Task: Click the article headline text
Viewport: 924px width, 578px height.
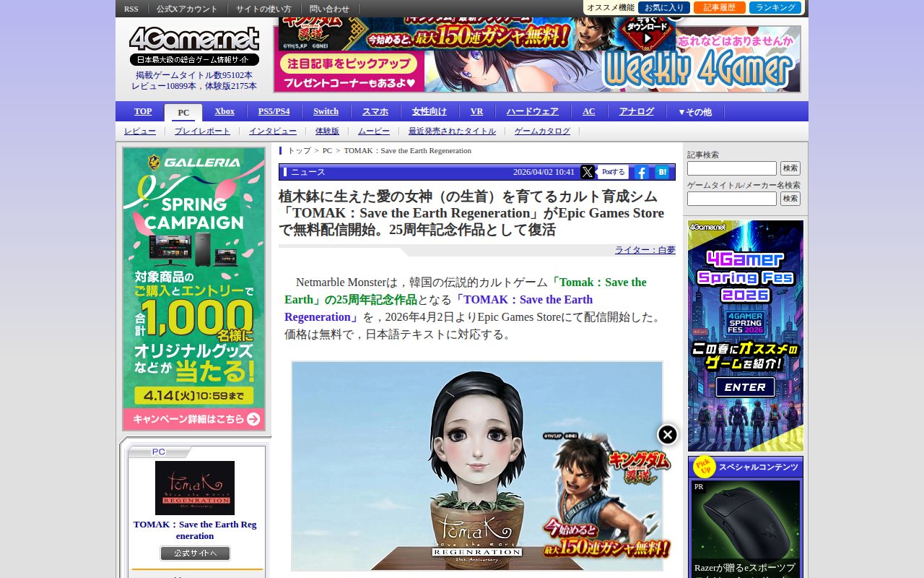Action: tap(472, 213)
